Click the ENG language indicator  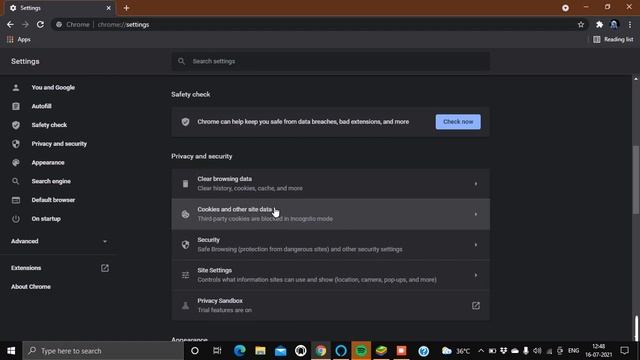[x=573, y=351]
